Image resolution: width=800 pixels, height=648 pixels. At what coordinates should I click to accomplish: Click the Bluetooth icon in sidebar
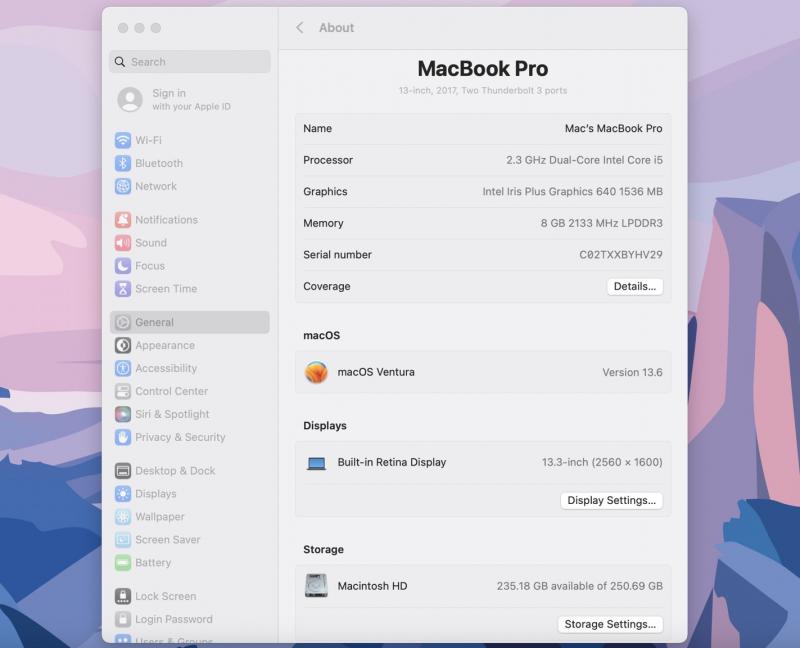[x=122, y=163]
